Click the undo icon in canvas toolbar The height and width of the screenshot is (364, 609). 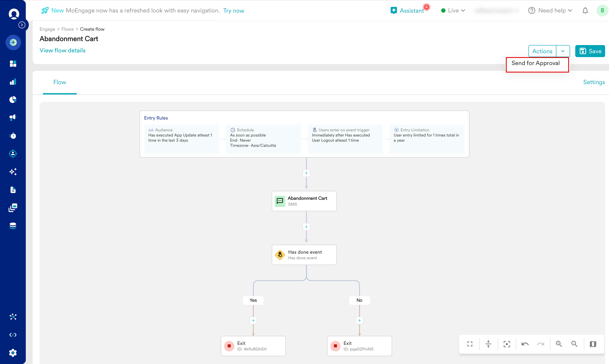point(525,344)
